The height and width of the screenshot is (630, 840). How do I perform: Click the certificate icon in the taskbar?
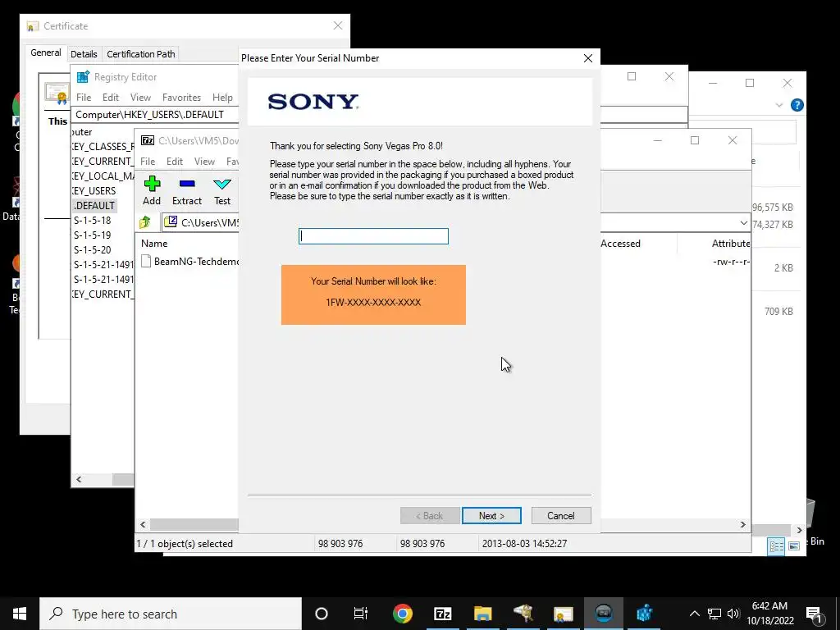pyautogui.click(x=563, y=614)
